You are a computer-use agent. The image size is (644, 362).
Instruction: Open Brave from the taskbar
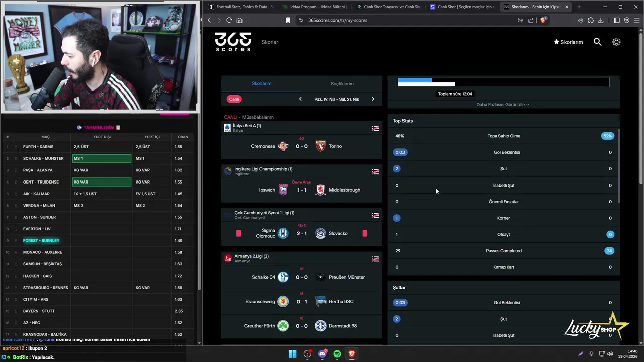352,354
